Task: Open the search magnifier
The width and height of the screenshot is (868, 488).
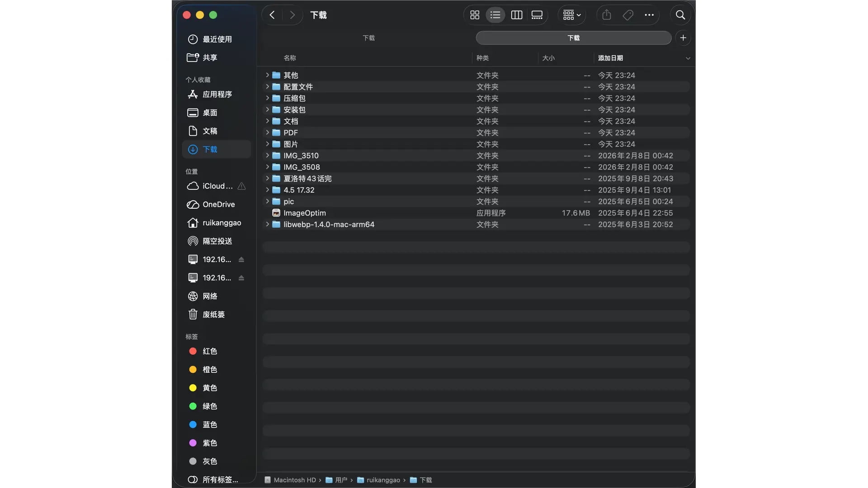Action: [680, 15]
